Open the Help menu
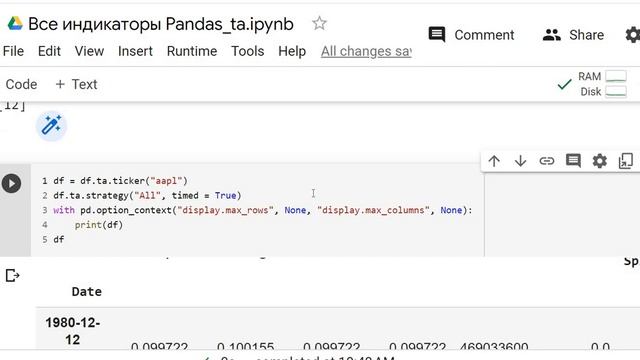The height and width of the screenshot is (360, 640). (x=292, y=51)
